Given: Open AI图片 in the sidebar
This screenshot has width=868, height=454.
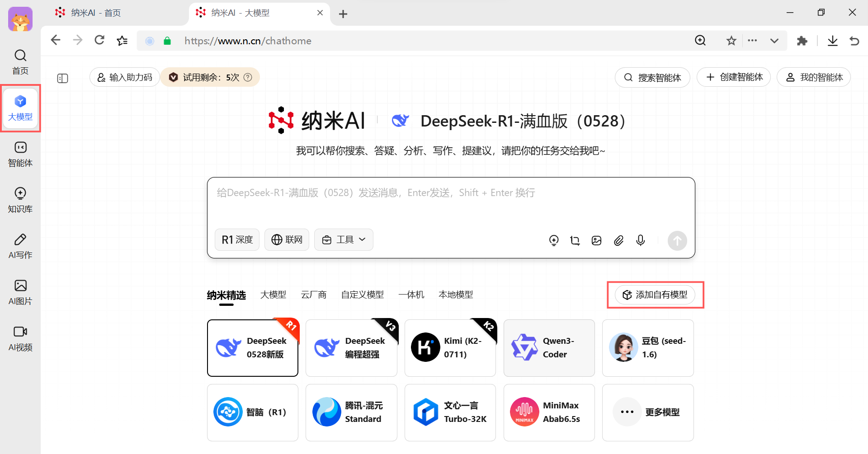Looking at the screenshot, I should point(20,292).
